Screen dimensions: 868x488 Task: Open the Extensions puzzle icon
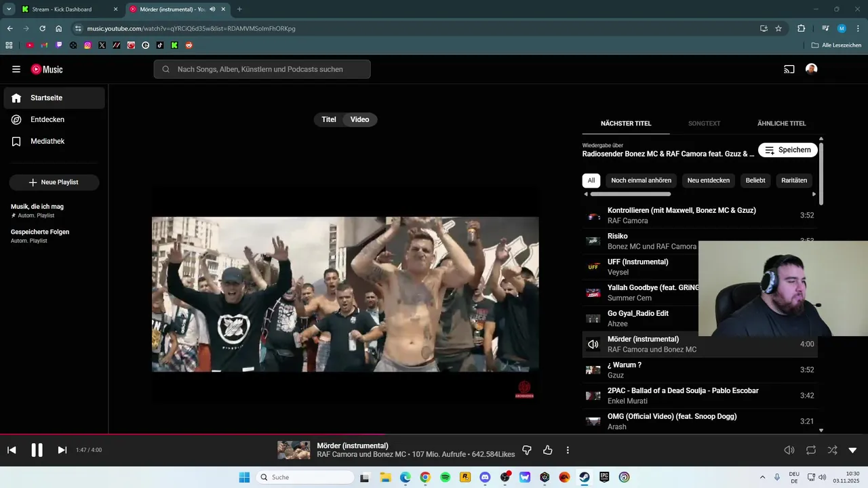point(801,28)
